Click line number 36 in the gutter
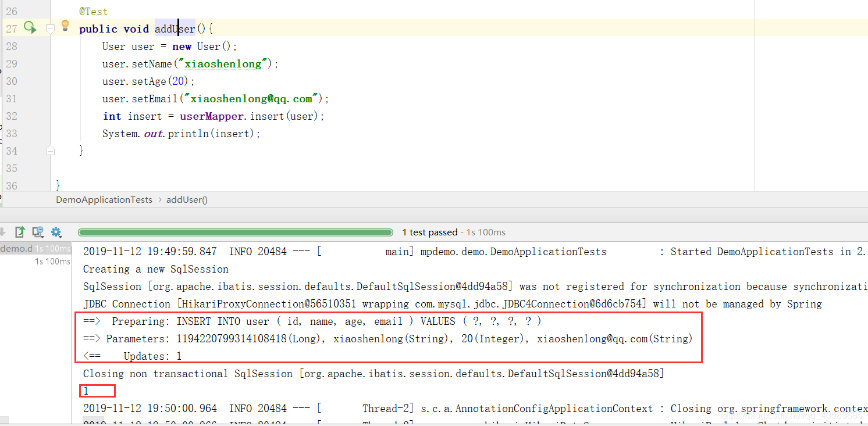Image resolution: width=868 pixels, height=426 pixels. [x=12, y=185]
